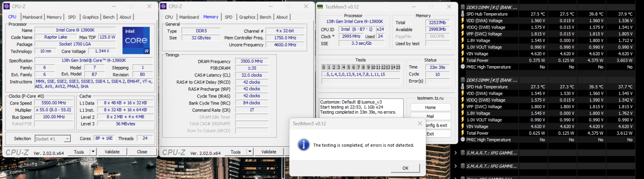This screenshot has height=179, width=644.
Task: Open the Socket #1 selection dropdown
Action: coord(67,139)
